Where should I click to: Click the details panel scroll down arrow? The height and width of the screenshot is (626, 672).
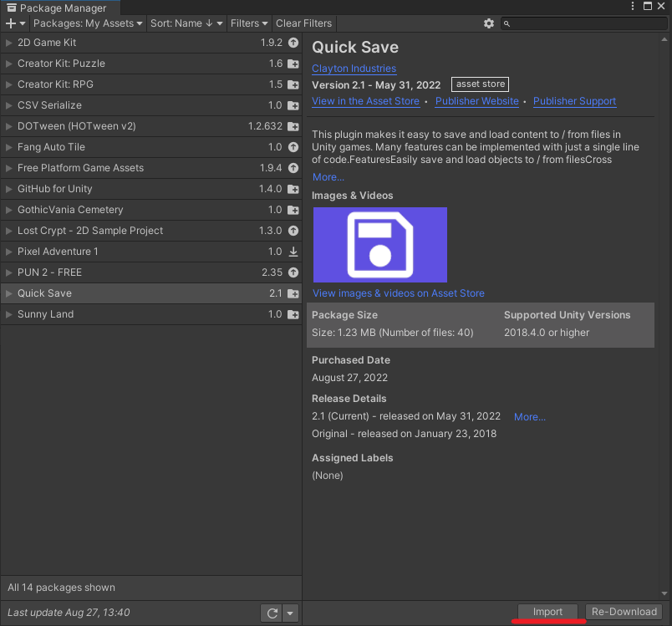point(664,593)
